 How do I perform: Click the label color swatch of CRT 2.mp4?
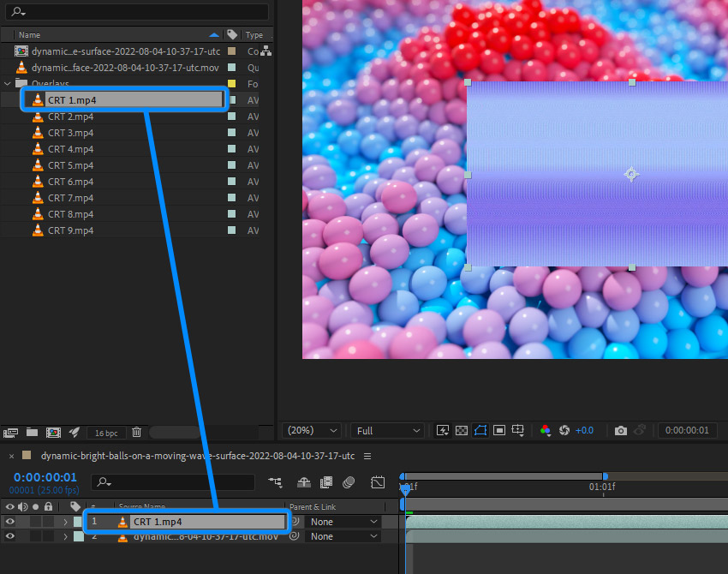point(232,117)
